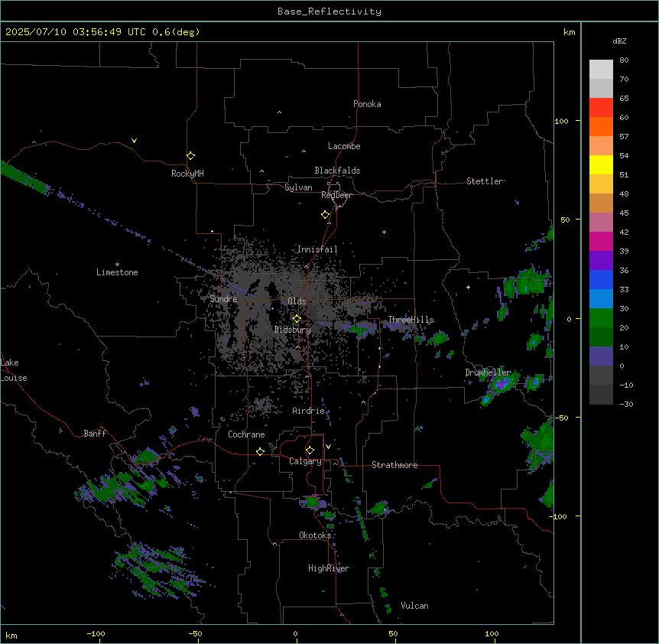Pick the light gray 70-80 dBZ swatch
Viewport: 659px width, 644px height.
(x=601, y=69)
